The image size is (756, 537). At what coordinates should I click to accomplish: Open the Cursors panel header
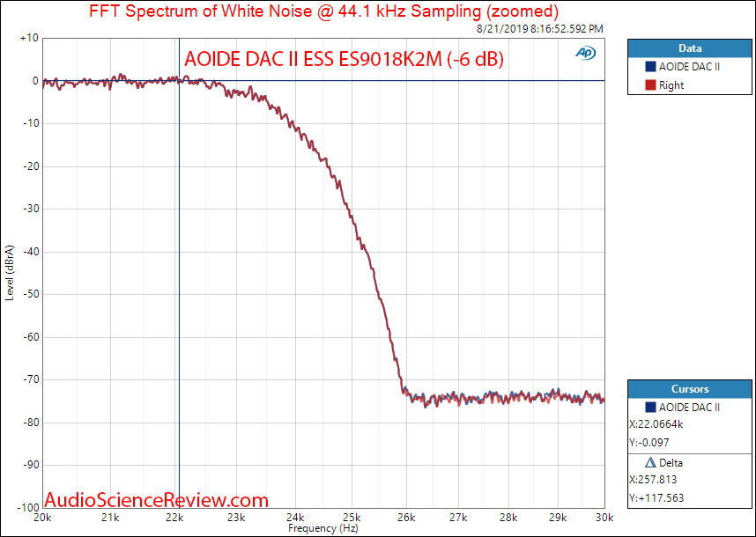[689, 388]
